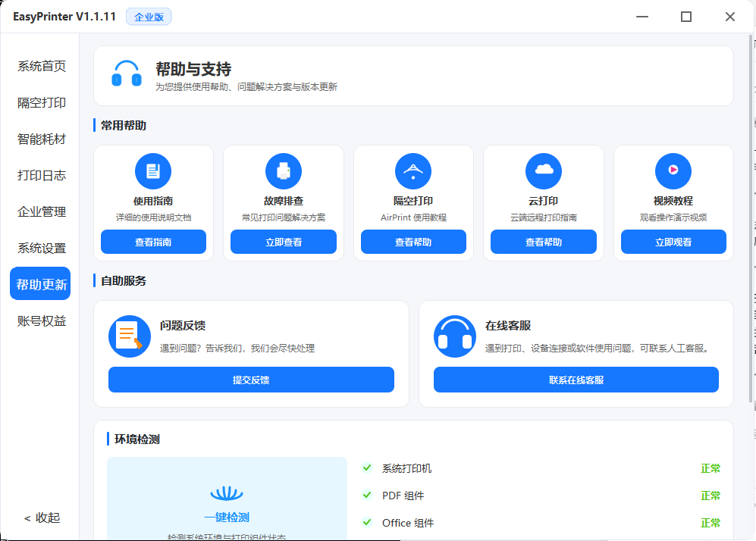Click the 故障排查 printer icon
The height and width of the screenshot is (541, 756).
tap(284, 171)
